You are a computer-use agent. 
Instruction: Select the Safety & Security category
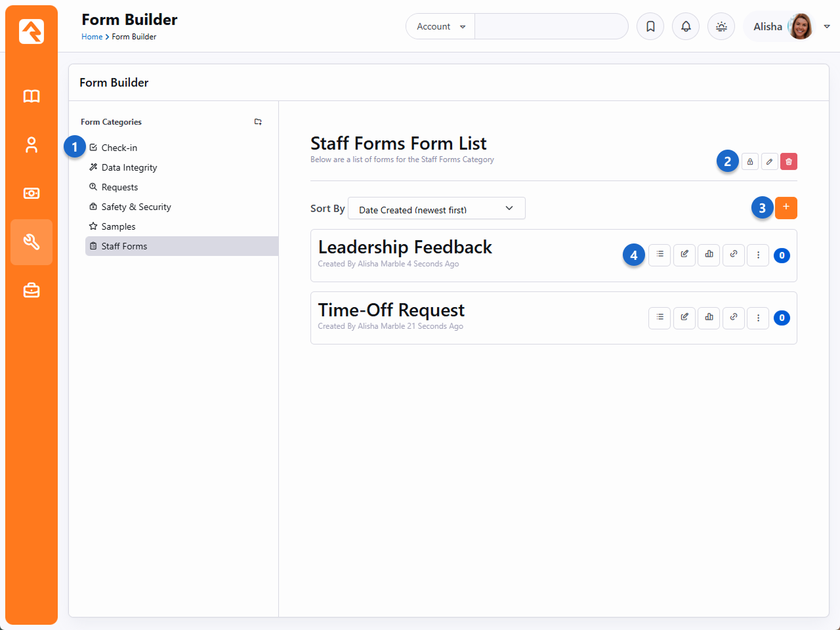136,207
